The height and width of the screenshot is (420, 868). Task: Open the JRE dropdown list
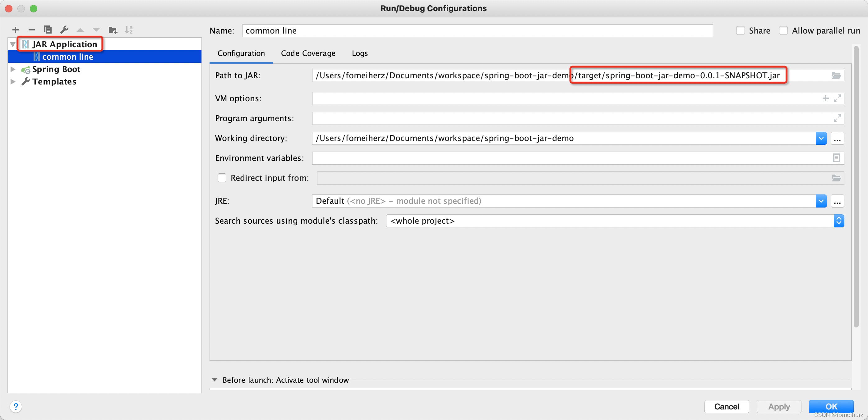821,201
